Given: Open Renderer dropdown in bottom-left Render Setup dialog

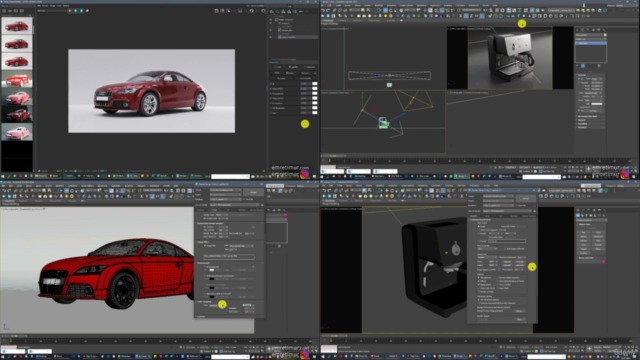Looking at the screenshot, I should (225, 199).
